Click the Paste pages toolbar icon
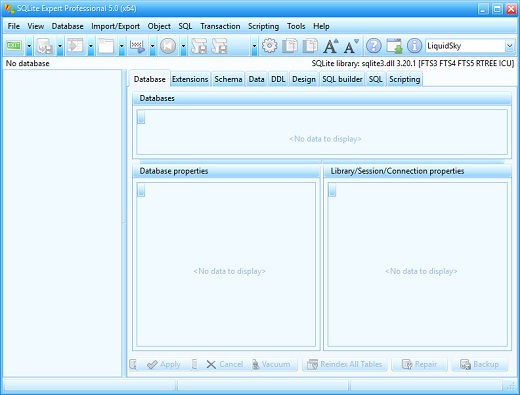Viewport: 520px width, 395px height. click(310, 46)
